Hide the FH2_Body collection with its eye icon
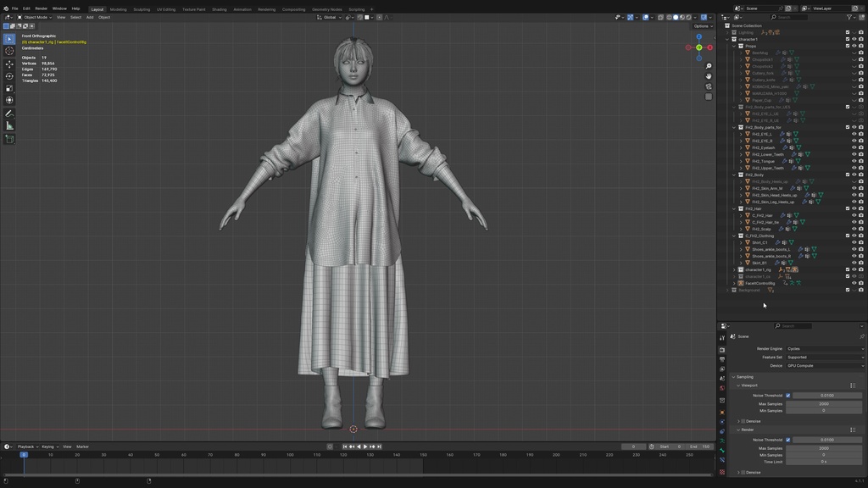 854,174
